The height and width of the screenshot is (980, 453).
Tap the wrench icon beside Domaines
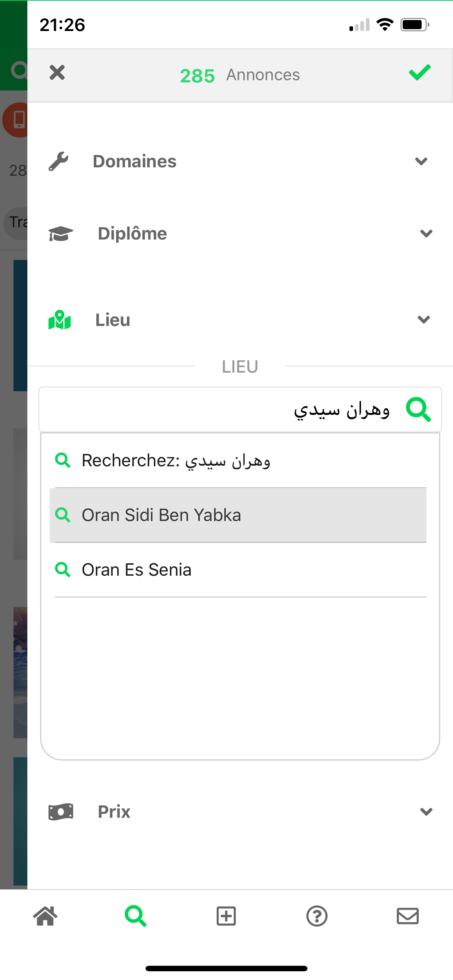coord(59,161)
